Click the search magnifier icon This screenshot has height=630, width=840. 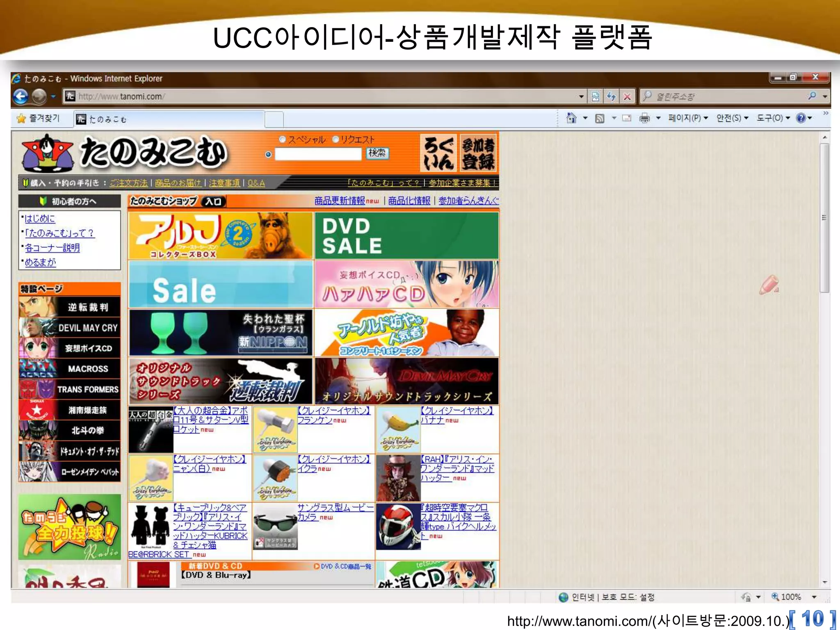pyautogui.click(x=812, y=96)
